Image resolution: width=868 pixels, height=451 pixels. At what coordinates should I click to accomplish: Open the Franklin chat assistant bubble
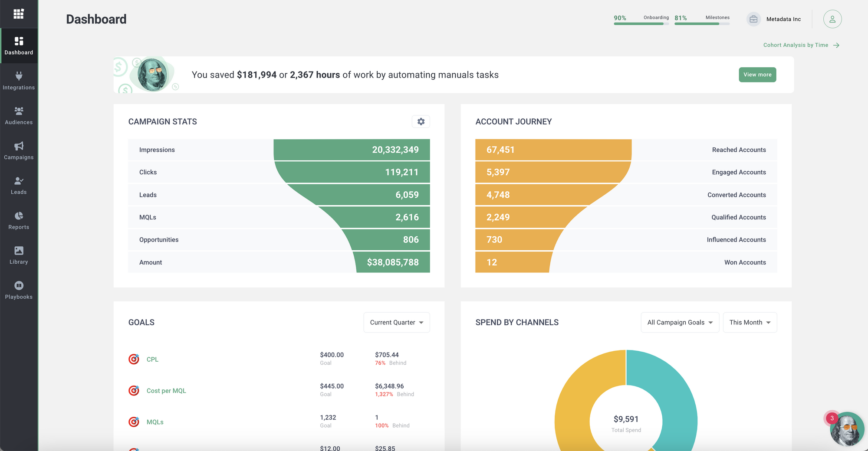coord(847,429)
